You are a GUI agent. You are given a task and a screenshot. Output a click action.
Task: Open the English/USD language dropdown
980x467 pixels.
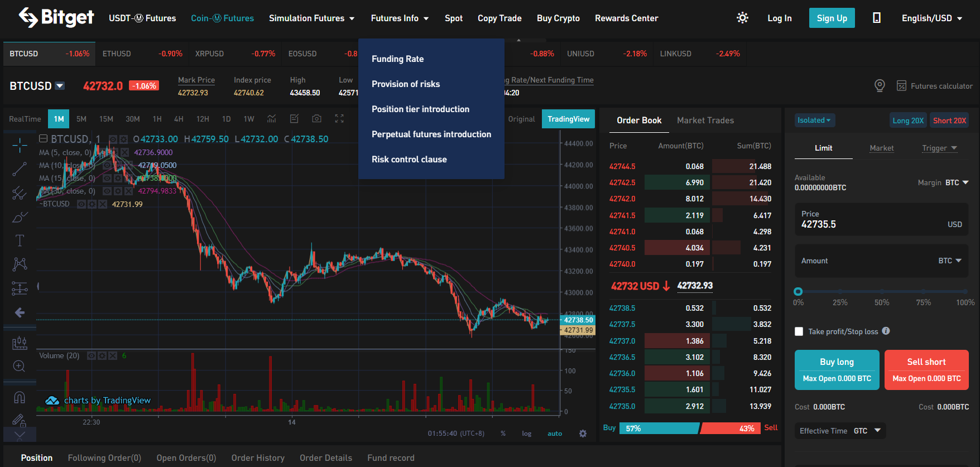(x=932, y=18)
